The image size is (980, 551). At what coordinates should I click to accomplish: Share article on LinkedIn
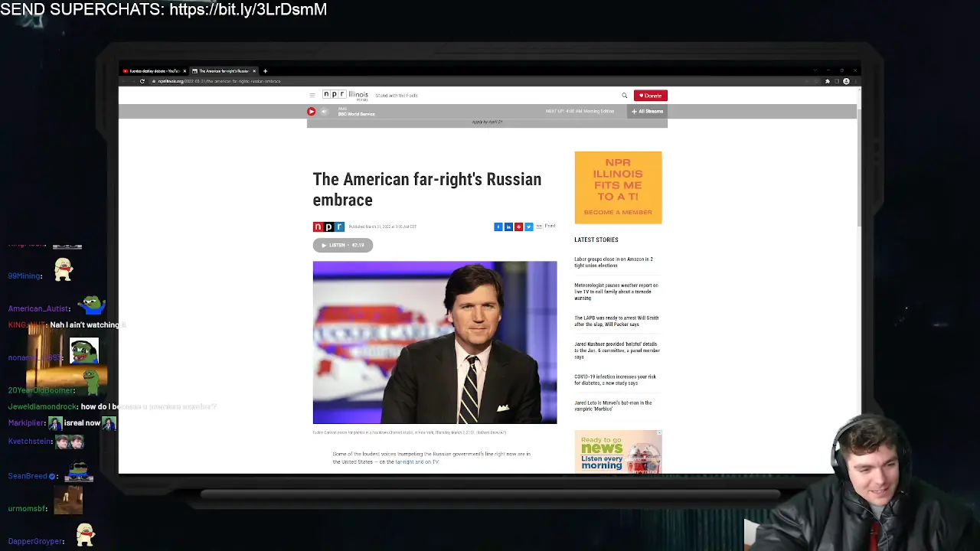[x=508, y=227]
